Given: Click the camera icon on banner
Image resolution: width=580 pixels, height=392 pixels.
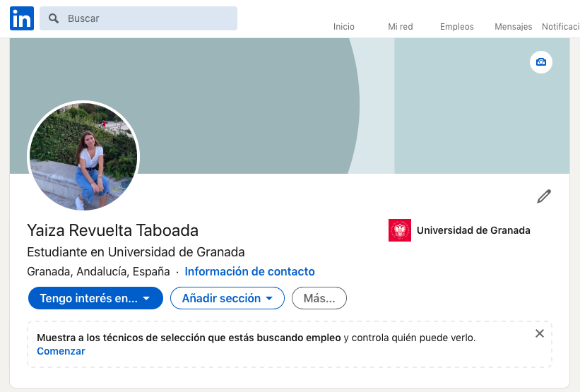Looking at the screenshot, I should [541, 62].
